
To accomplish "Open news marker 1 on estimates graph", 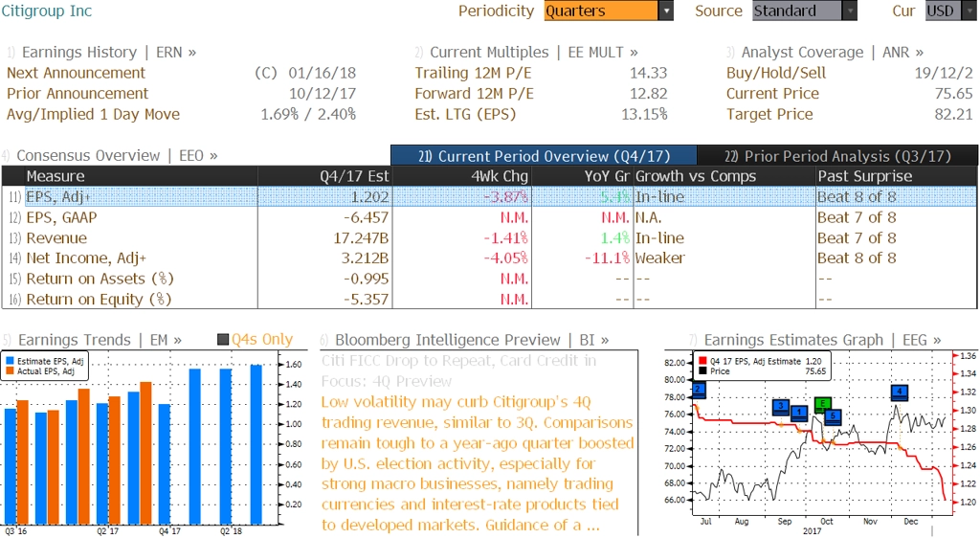I will pyautogui.click(x=799, y=413).
